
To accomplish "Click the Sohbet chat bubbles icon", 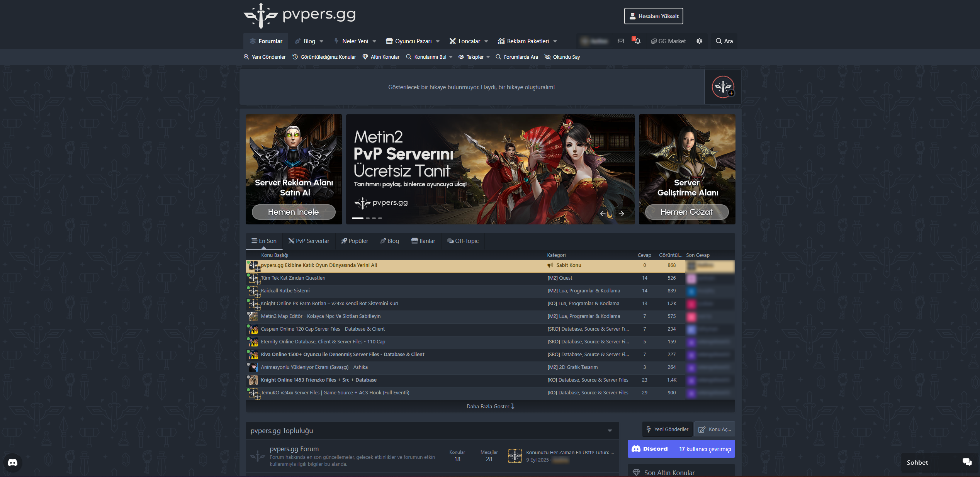I will point(967,462).
